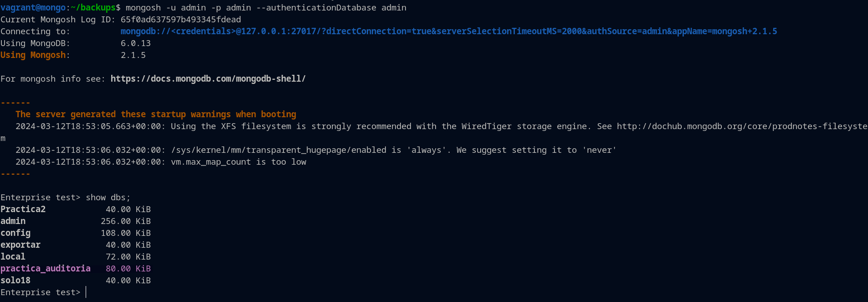Click the local database entry
Image resolution: width=868 pixels, height=302 pixels.
13,257
